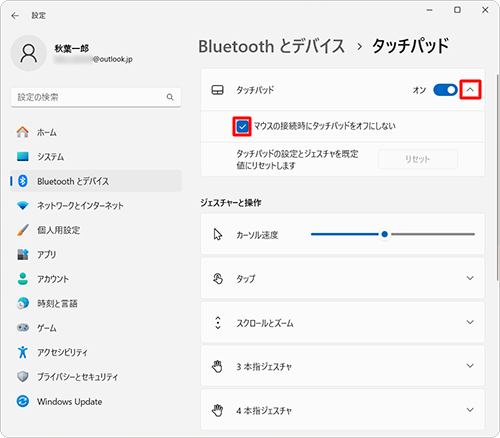Click the オン status label
Image resolution: width=500 pixels, height=438 pixels.
click(x=419, y=90)
